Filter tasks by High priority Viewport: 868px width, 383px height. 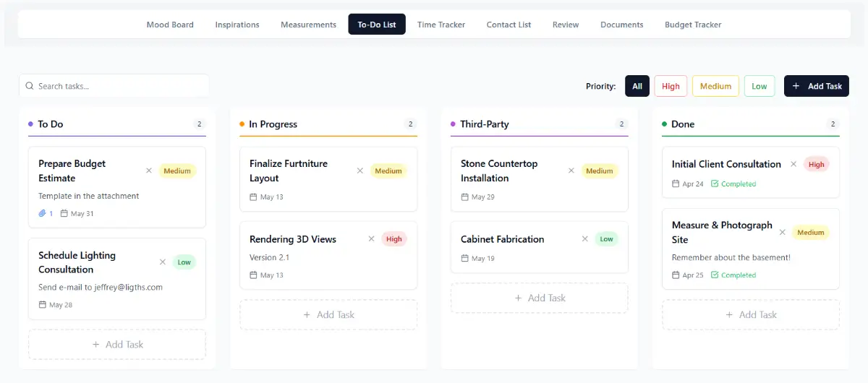click(x=671, y=86)
